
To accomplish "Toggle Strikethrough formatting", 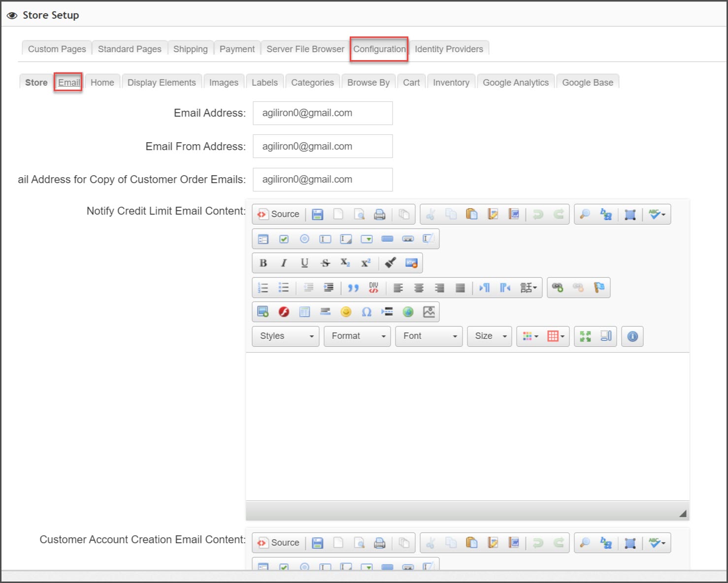I will [x=325, y=263].
